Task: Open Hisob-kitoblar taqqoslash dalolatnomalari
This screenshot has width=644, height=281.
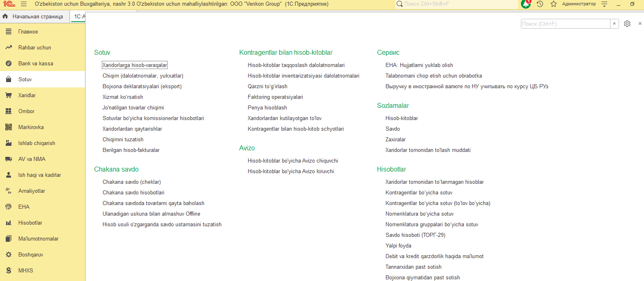Action: point(296,65)
